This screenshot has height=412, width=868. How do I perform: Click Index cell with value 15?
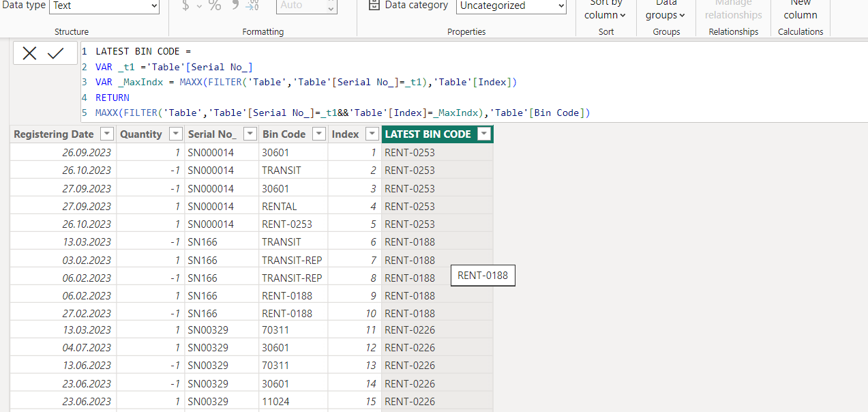pyautogui.click(x=355, y=401)
